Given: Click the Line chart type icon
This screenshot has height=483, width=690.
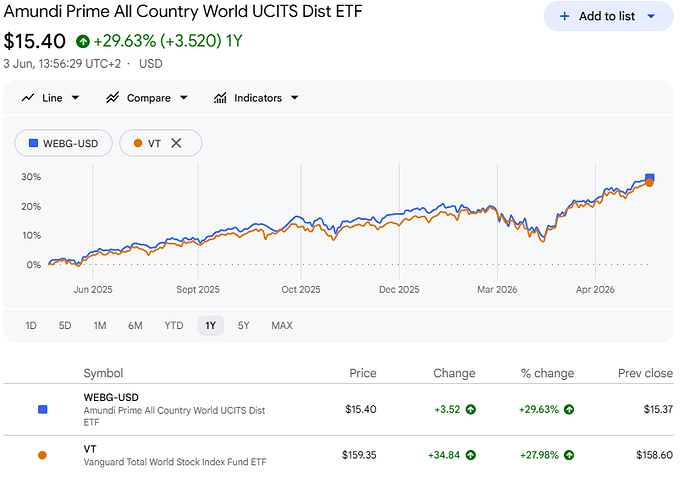Looking at the screenshot, I should 28,98.
